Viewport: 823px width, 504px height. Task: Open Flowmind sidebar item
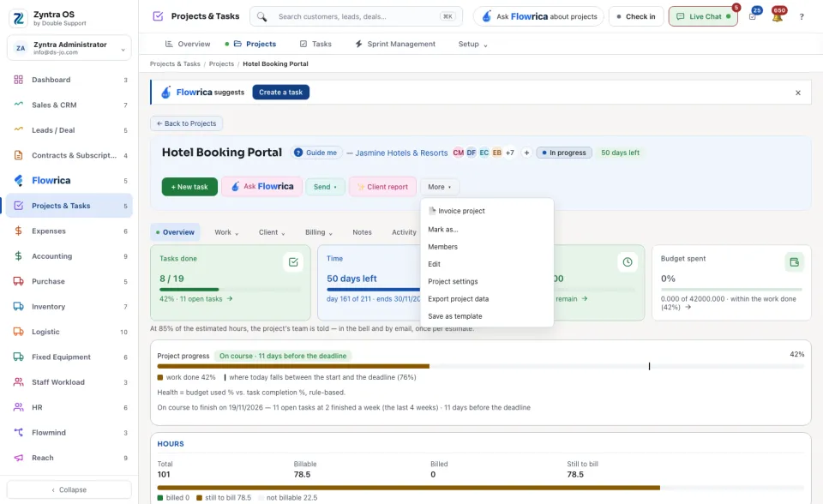(x=69, y=433)
